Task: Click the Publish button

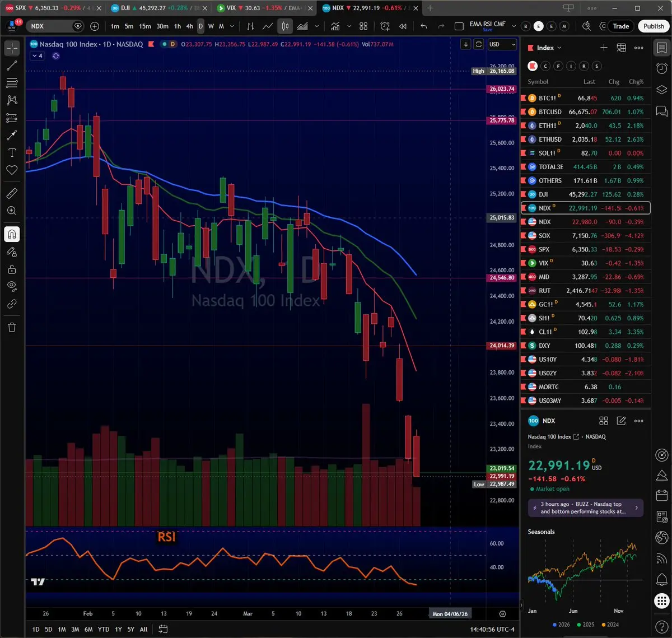Action: [654, 26]
